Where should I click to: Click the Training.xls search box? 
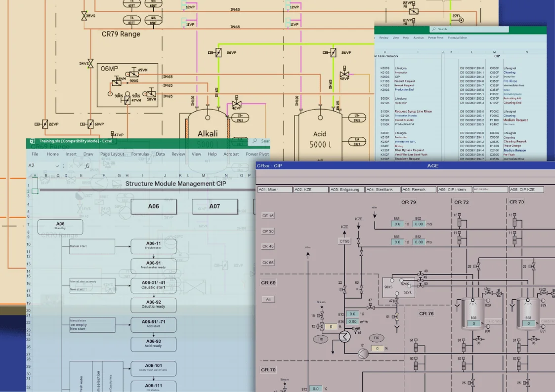pos(259,141)
